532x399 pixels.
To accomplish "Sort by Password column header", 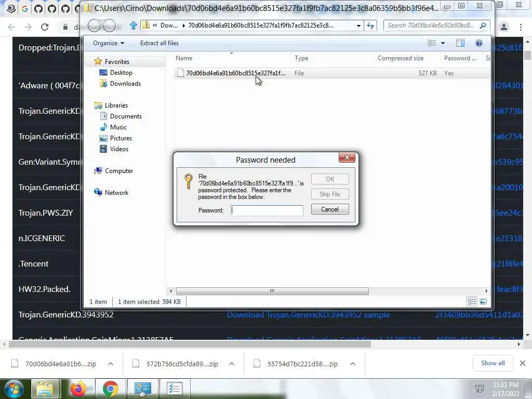I will [461, 58].
